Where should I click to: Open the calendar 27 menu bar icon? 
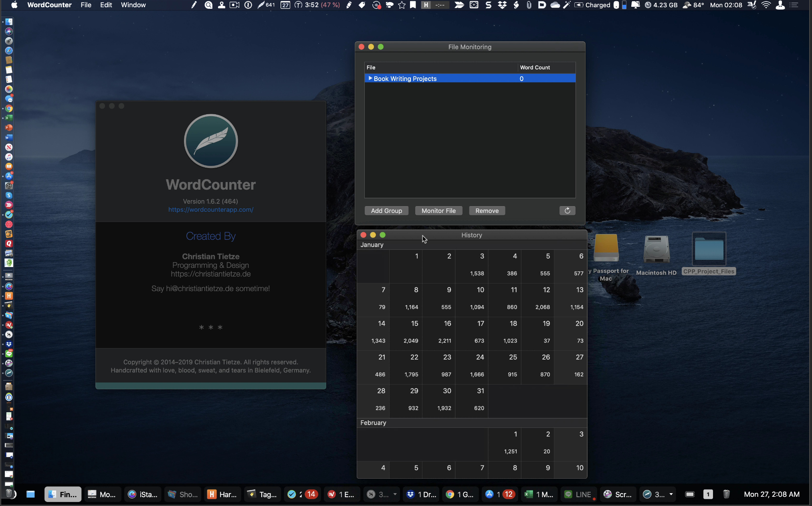(x=285, y=5)
